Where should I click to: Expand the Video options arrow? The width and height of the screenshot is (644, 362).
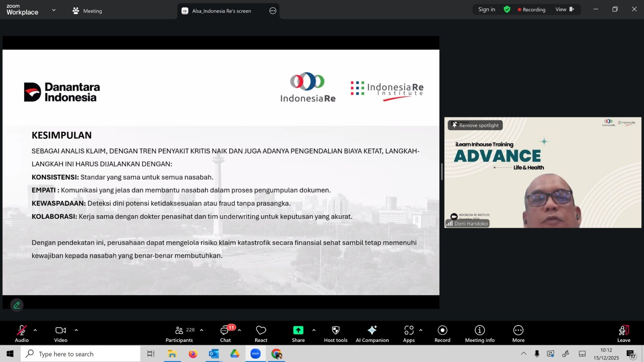(76, 330)
